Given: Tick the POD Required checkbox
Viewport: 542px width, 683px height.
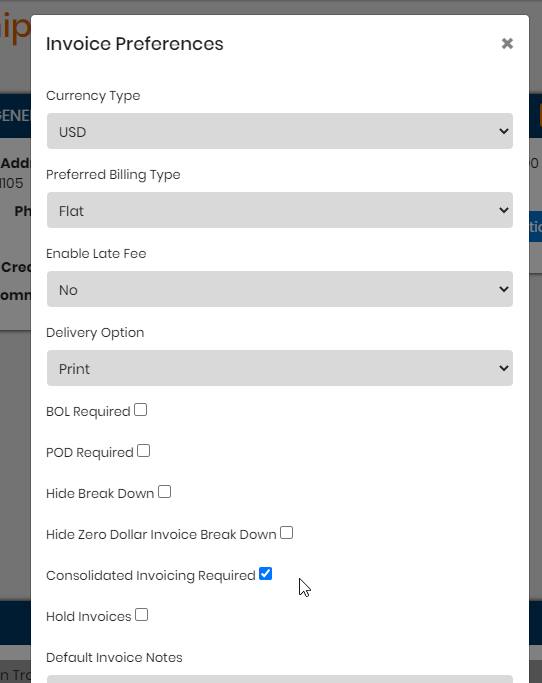Looking at the screenshot, I should [x=143, y=451].
